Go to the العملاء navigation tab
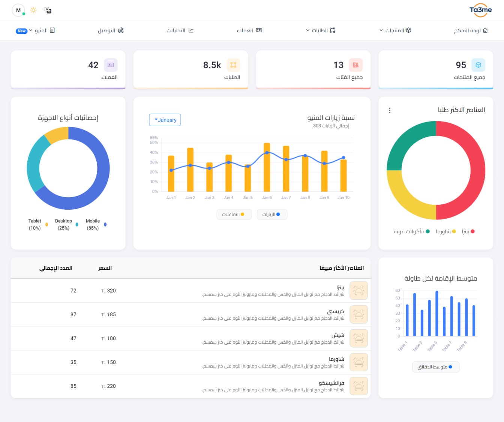 coord(249,30)
